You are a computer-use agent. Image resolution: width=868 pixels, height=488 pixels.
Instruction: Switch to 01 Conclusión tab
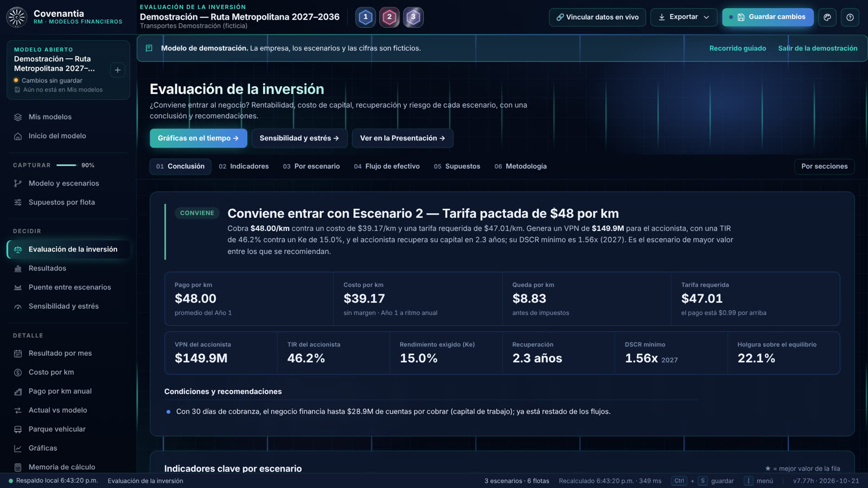click(x=180, y=166)
